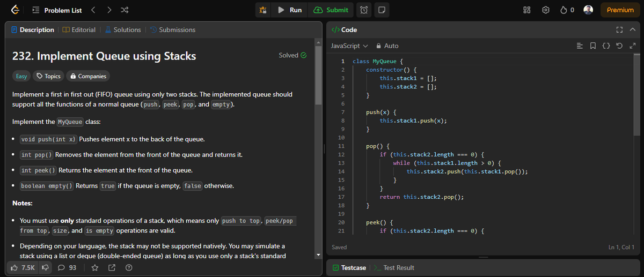Click the problem title '232. Implement Queue using Stacks'
Image resolution: width=644 pixels, height=277 pixels.
(104, 56)
